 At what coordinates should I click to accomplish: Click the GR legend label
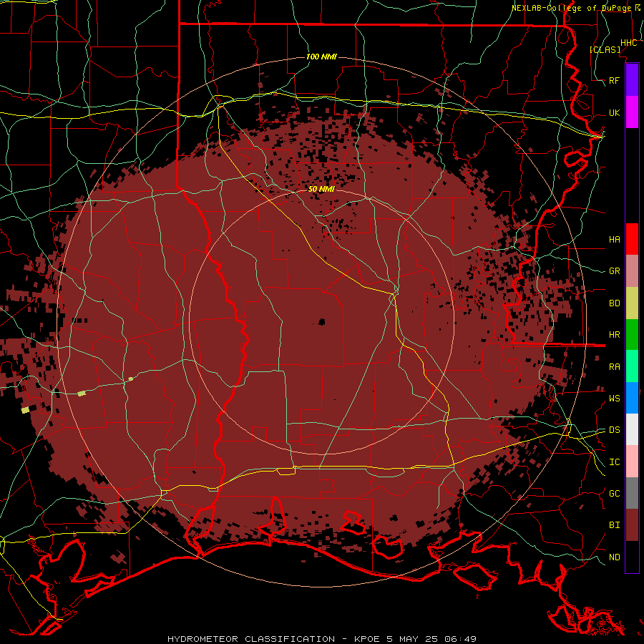(x=614, y=271)
